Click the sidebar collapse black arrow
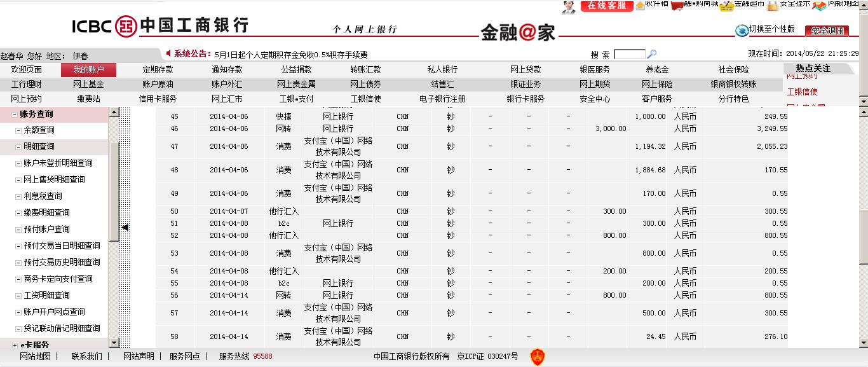Image resolution: width=868 pixels, height=367 pixels. [125, 227]
